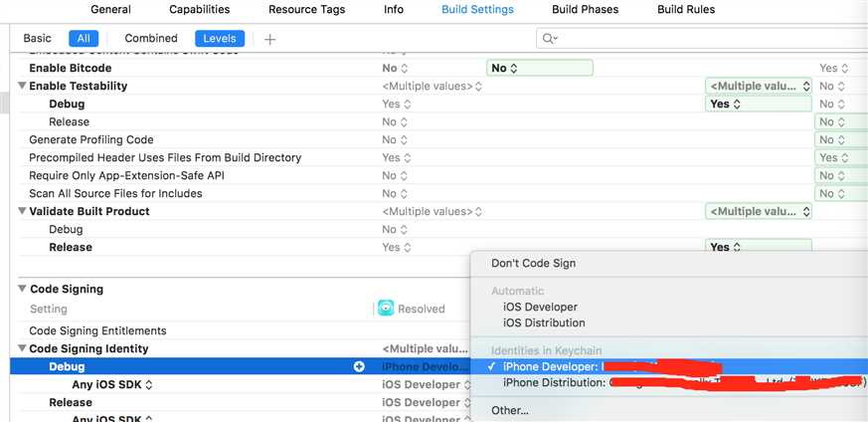Viewport: 868px width, 422px height.
Task: Enable the Levels view
Action: (x=220, y=39)
